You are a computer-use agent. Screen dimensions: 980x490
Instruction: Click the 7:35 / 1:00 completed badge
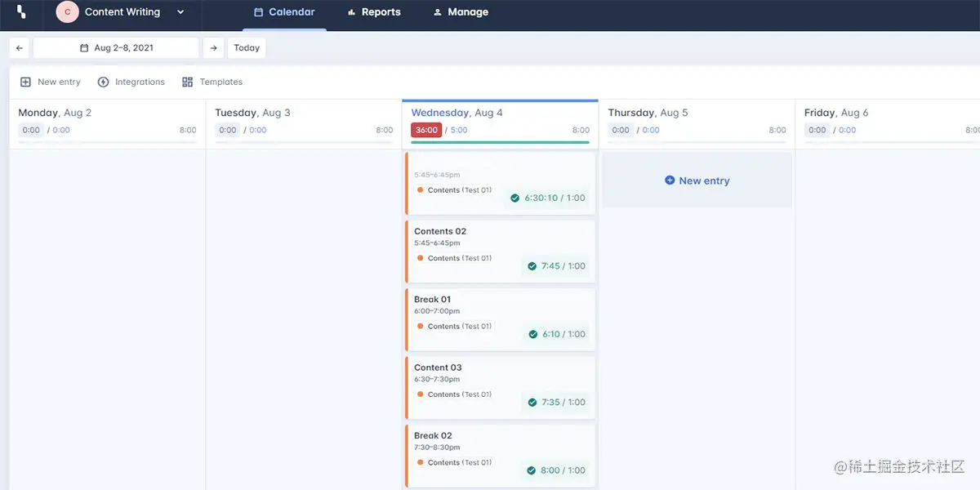pyautogui.click(x=556, y=403)
